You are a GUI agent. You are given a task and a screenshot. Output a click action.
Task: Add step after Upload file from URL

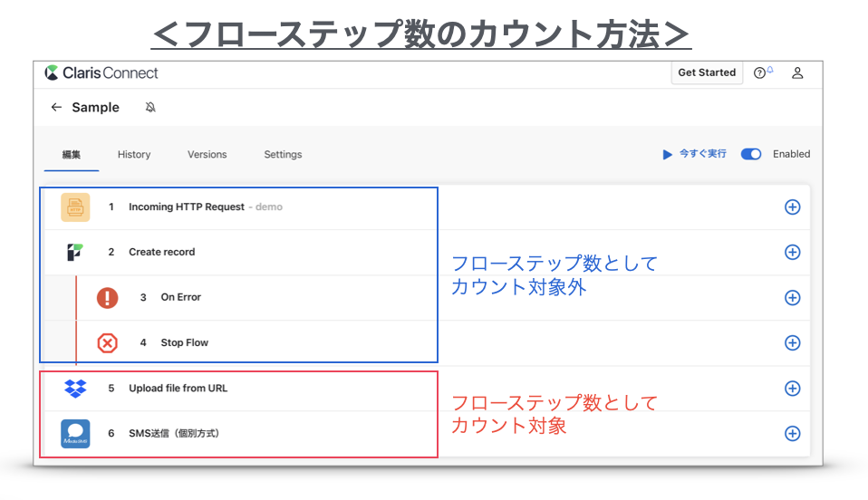[792, 389]
